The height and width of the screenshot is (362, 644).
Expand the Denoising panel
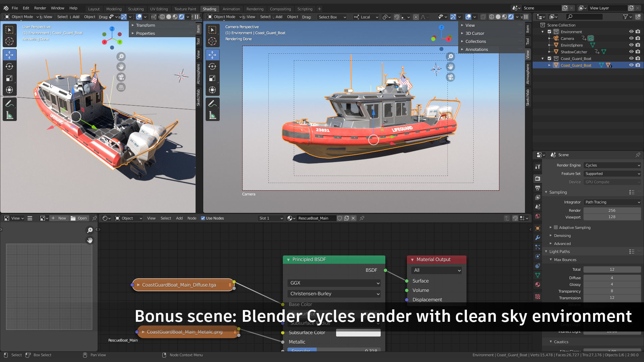click(562, 236)
